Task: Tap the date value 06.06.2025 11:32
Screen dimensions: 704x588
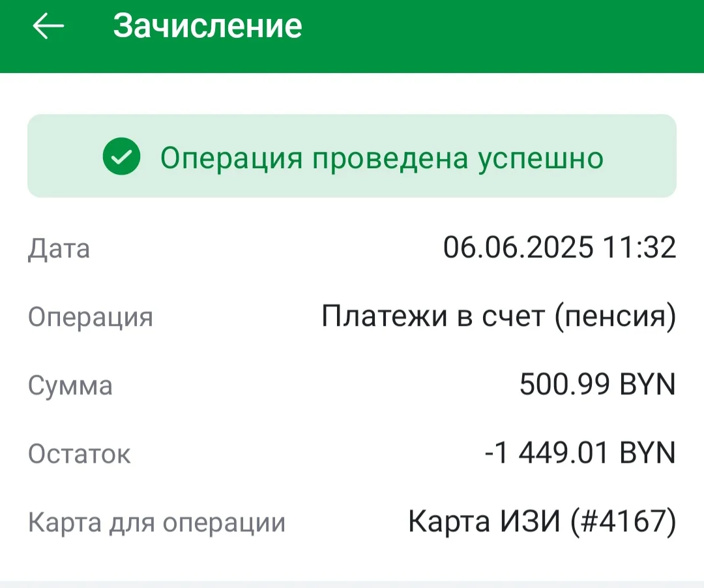Action: tap(559, 247)
